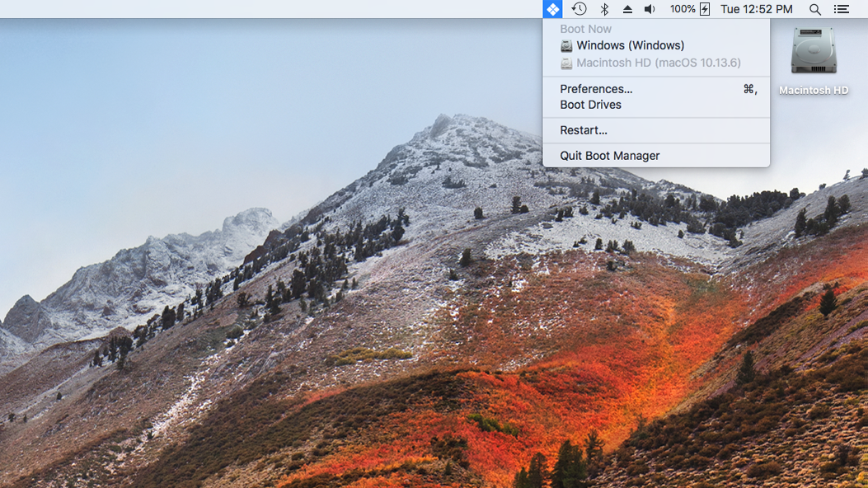Click the Tue 12:52 PM clock
The image size is (868, 488).
756,9
